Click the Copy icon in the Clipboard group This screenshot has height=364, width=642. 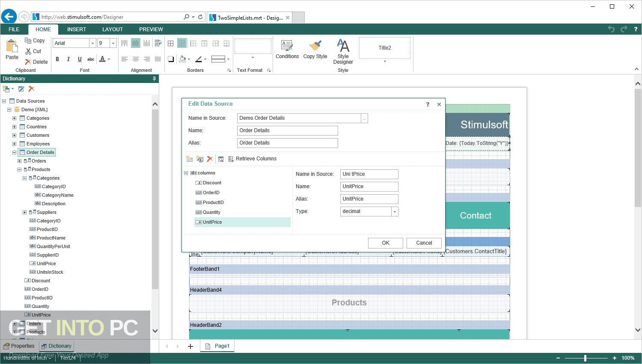click(x=28, y=41)
